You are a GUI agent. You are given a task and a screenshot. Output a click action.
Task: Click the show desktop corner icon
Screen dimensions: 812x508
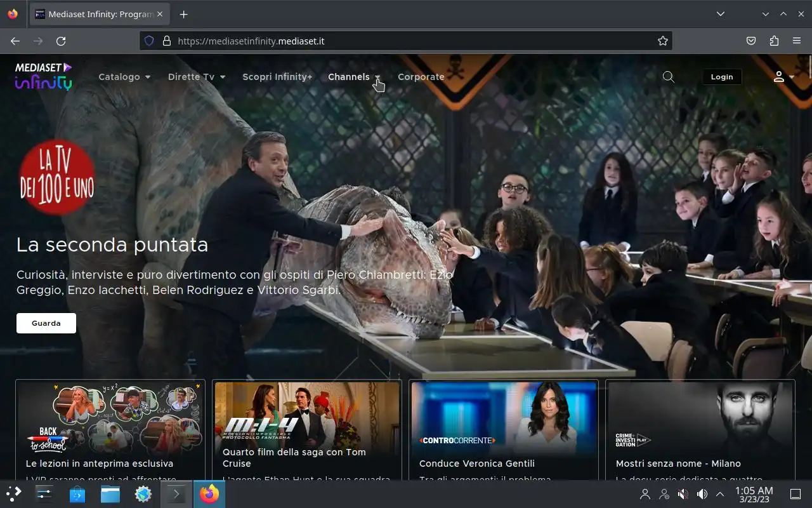coord(796,494)
